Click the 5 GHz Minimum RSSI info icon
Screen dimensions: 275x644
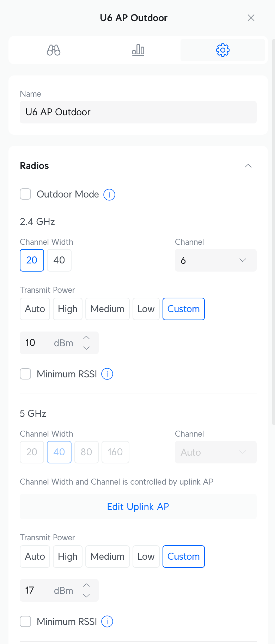click(x=107, y=621)
